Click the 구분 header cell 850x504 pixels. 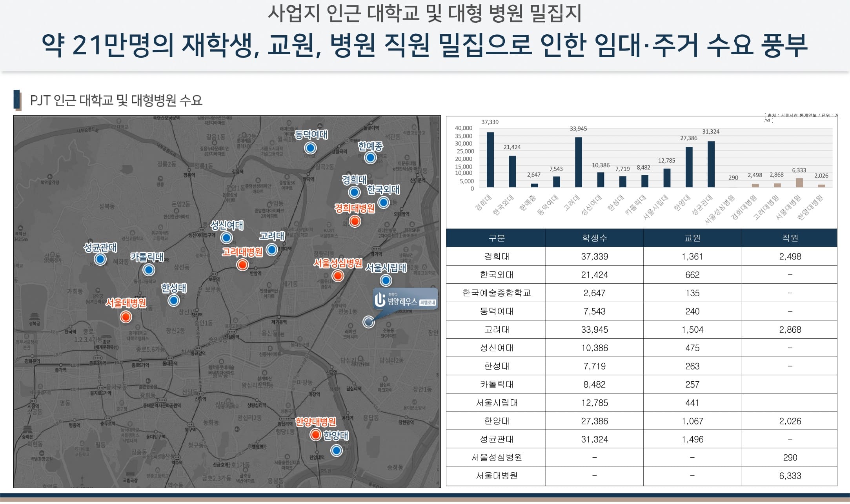[x=497, y=238]
